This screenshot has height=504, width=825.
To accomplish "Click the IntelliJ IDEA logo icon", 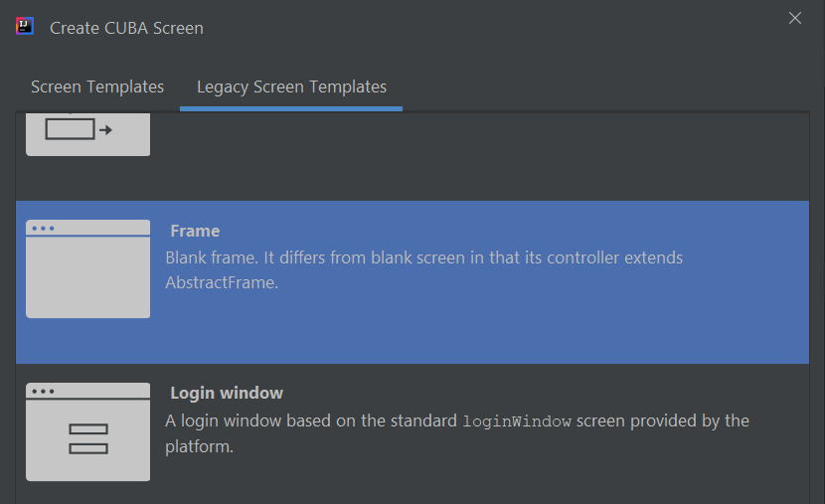I will tap(25, 26).
